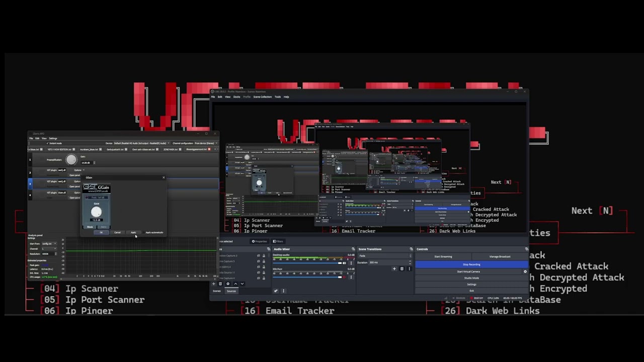
Task: Open the Fade transition dropdown
Action: [x=385, y=256]
